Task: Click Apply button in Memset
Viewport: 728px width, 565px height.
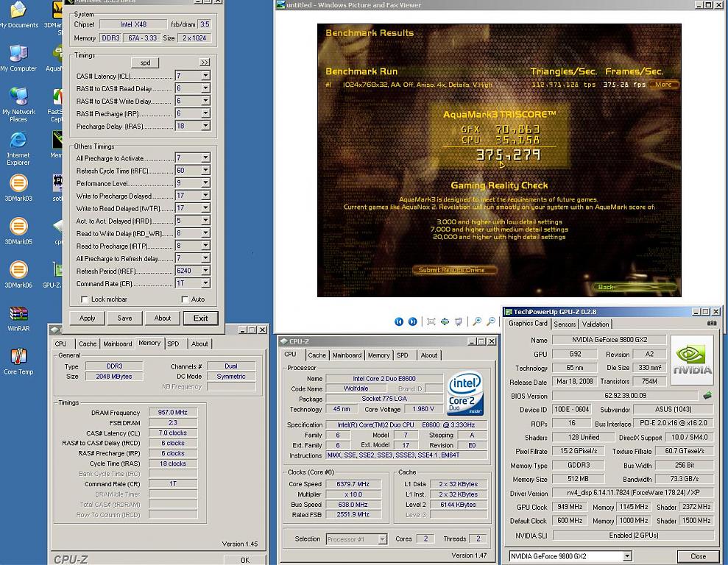Action: pos(87,318)
